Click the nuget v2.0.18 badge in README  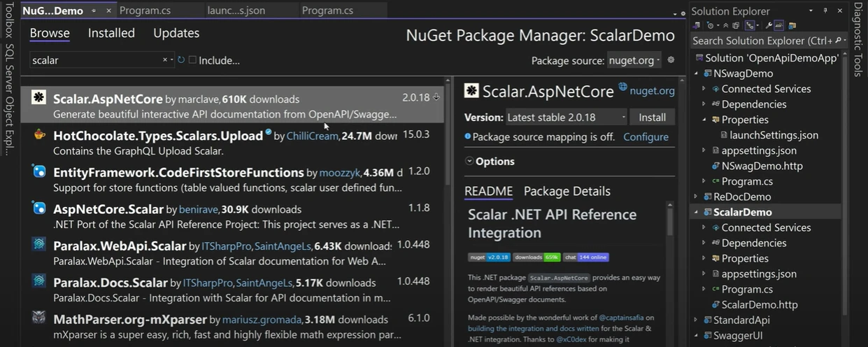point(489,257)
